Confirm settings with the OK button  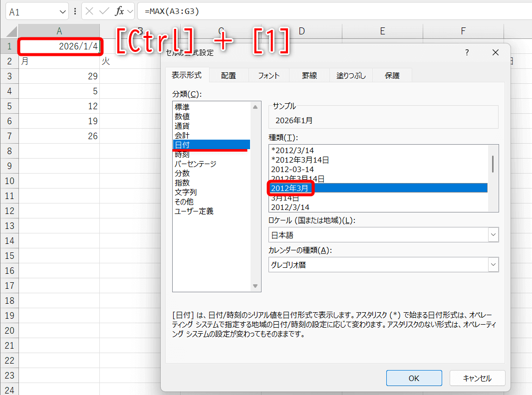tap(414, 378)
